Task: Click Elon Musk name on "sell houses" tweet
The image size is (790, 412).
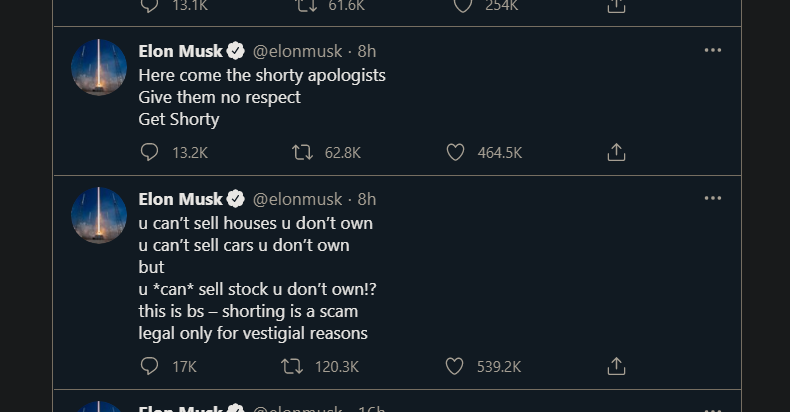Action: [x=180, y=199]
